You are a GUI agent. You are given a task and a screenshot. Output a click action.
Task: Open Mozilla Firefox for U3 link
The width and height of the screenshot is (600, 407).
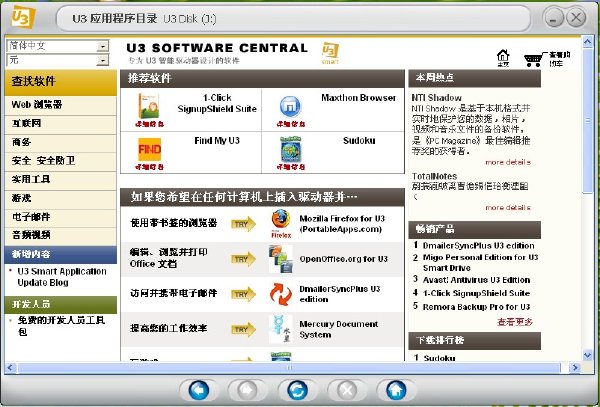pyautogui.click(x=342, y=224)
